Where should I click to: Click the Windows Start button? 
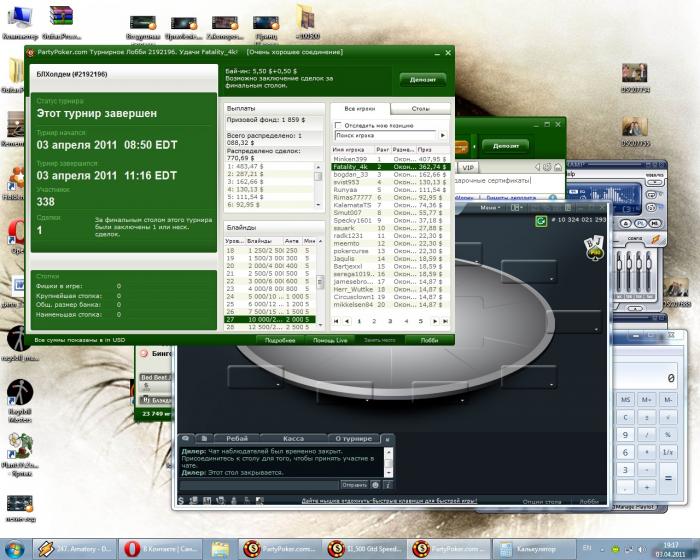[16, 549]
